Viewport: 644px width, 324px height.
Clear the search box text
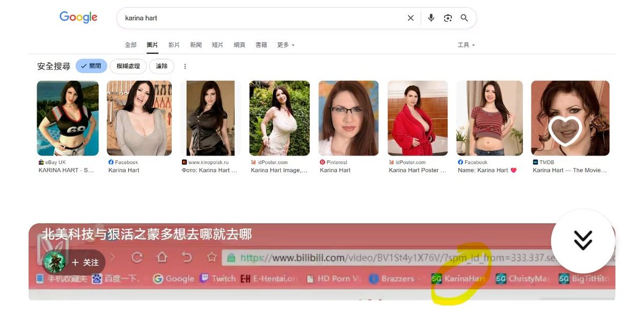click(411, 18)
